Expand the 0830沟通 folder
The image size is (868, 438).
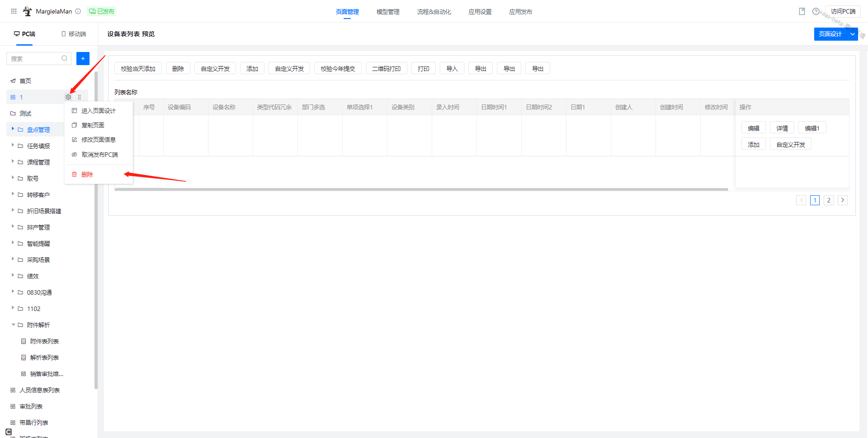point(13,292)
